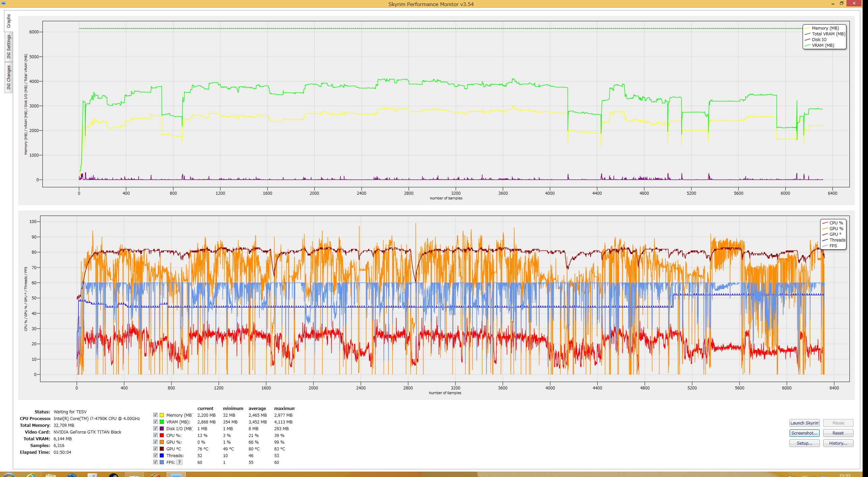Click the window title 'Skyrim Performance Monitor v3.54'
This screenshot has width=868, height=477.
pyautogui.click(x=431, y=4)
